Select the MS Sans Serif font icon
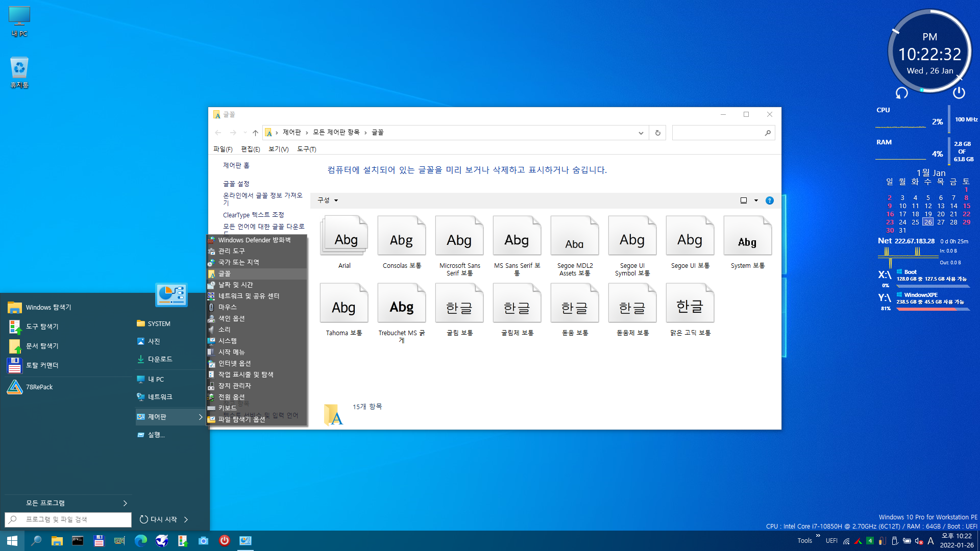 click(x=517, y=236)
